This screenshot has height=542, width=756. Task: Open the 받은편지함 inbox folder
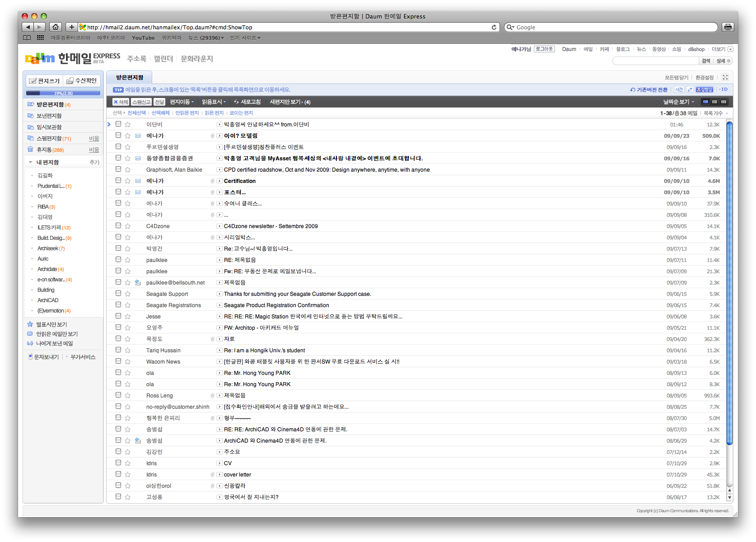pyautogui.click(x=49, y=105)
